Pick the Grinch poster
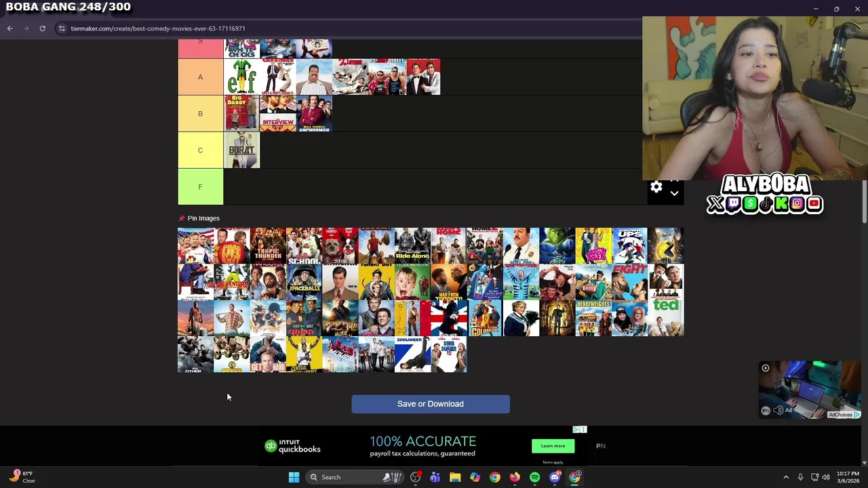 point(557,245)
